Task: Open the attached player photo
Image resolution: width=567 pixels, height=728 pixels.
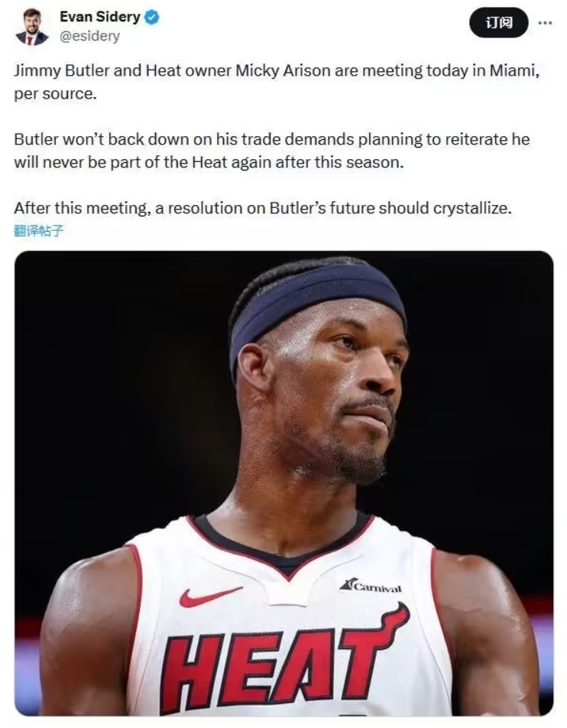Action: click(284, 483)
